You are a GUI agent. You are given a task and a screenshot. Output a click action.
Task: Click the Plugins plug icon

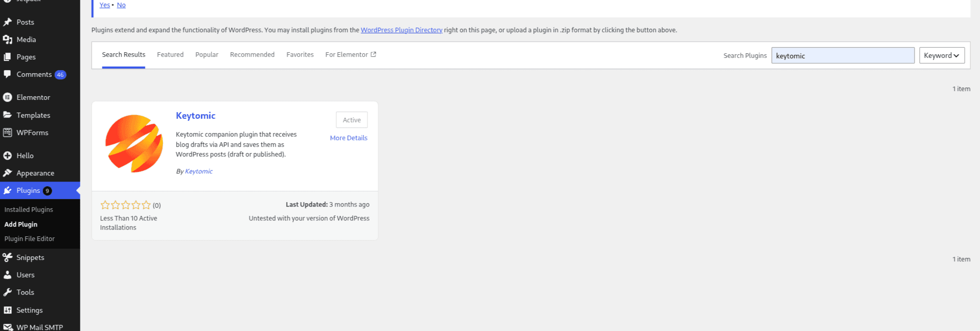pos(8,190)
